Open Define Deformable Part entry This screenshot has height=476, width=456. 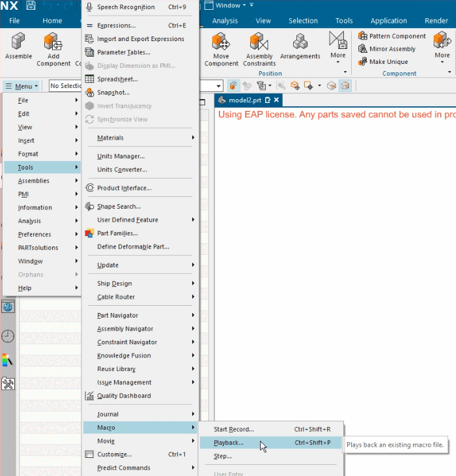140,246
